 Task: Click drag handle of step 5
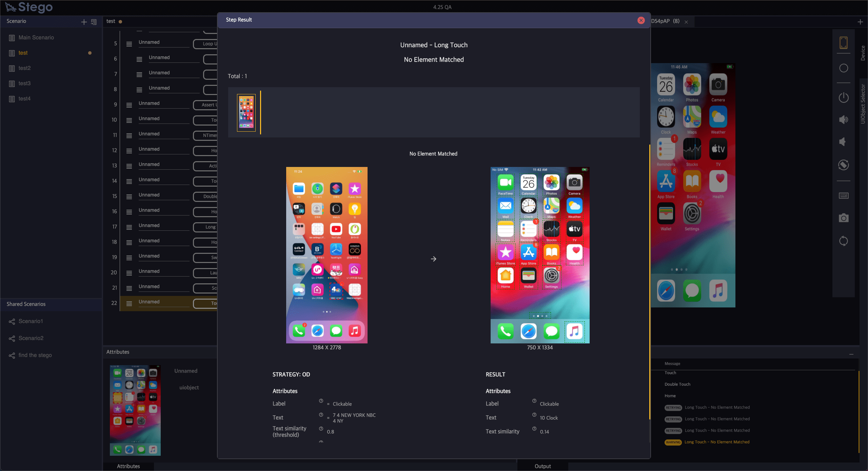coord(129,44)
